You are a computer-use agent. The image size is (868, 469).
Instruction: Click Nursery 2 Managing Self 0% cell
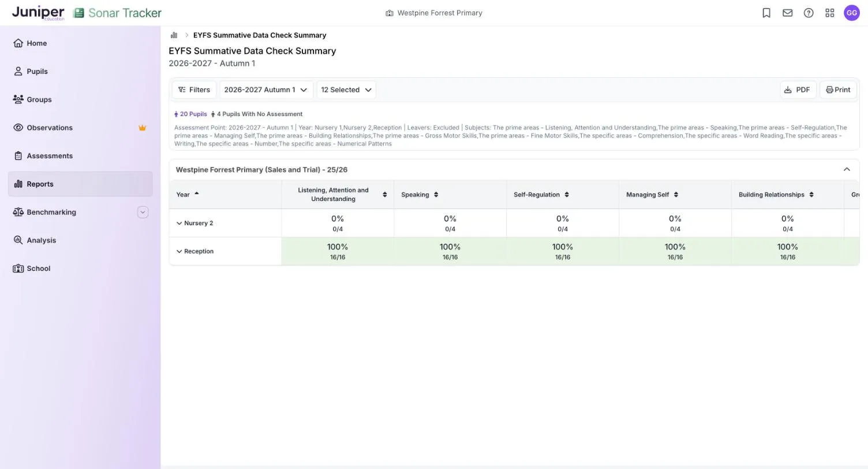pos(675,224)
